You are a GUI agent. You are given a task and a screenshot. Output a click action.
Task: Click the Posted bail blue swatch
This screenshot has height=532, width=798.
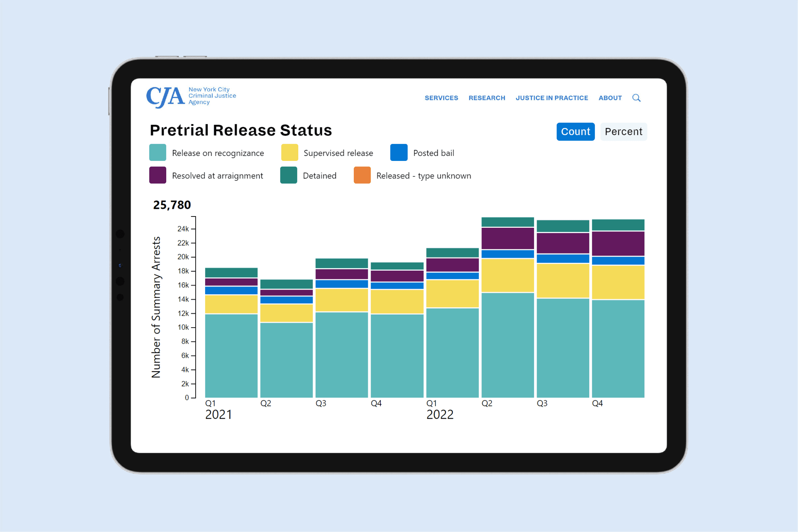[x=399, y=153]
